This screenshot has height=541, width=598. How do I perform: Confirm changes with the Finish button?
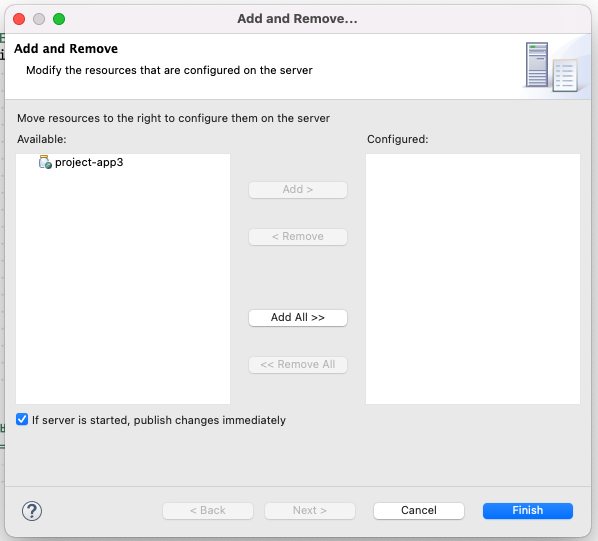528,510
